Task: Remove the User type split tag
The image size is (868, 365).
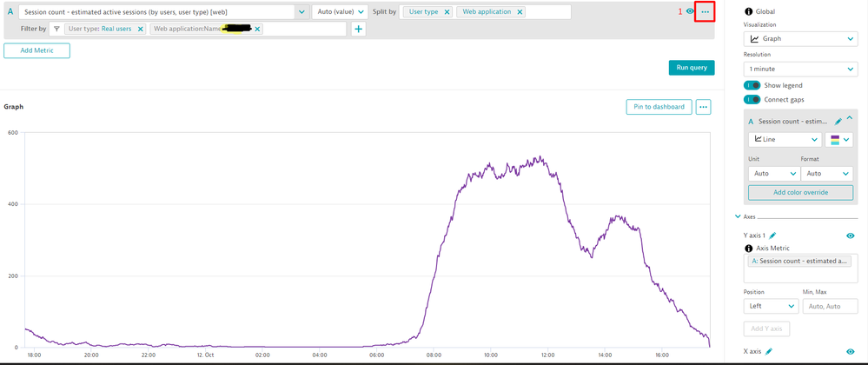Action: click(447, 12)
